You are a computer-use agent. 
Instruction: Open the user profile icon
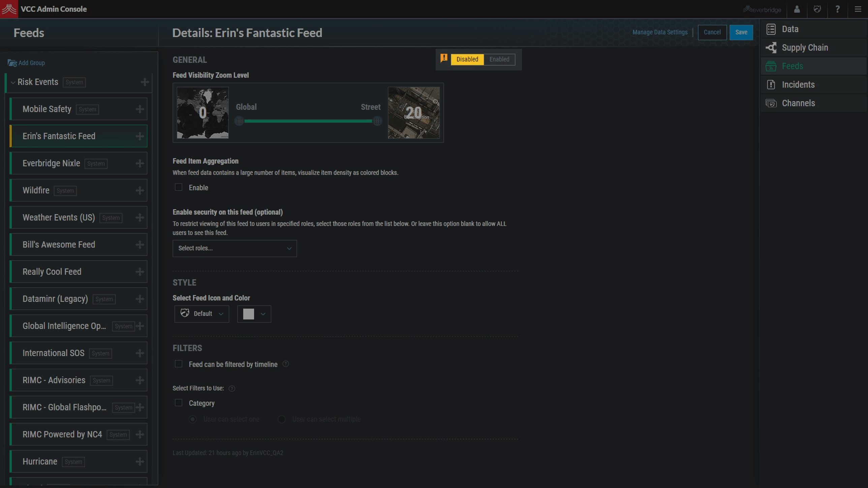pos(797,9)
